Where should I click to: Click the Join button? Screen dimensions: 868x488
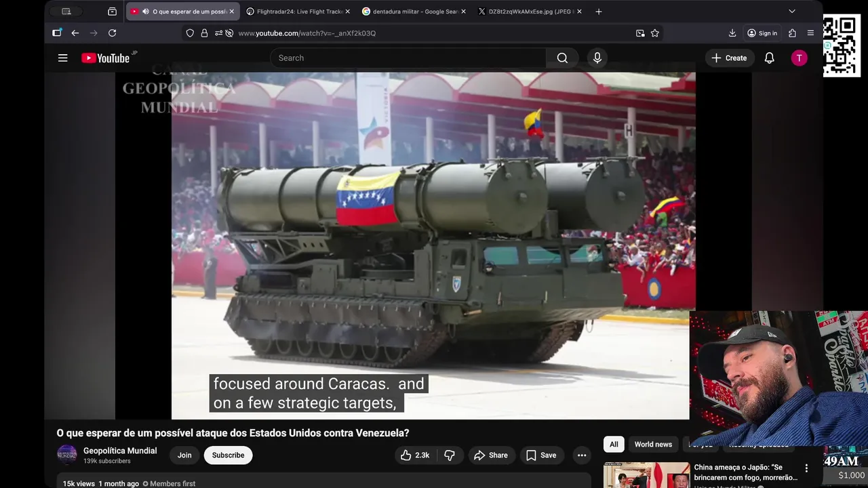pyautogui.click(x=184, y=455)
